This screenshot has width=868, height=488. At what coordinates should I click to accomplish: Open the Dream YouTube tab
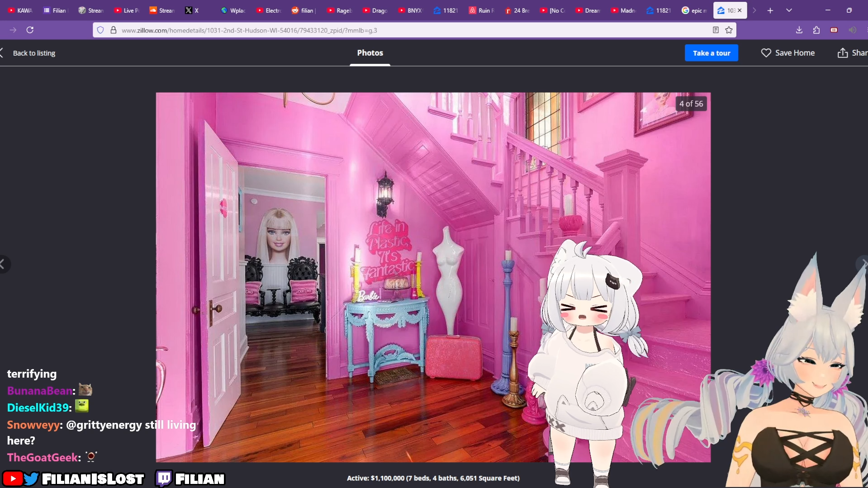tap(588, 10)
